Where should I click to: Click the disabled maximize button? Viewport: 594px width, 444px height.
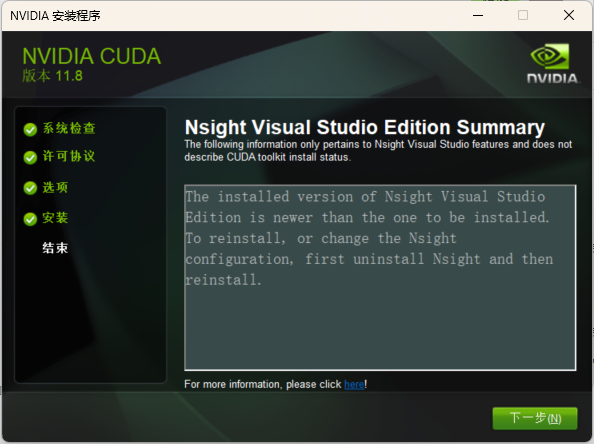pos(523,16)
